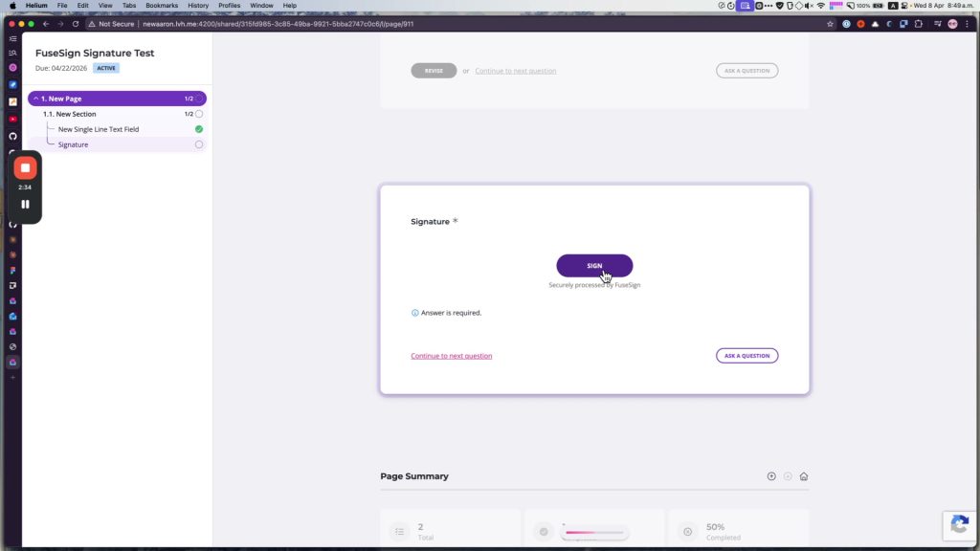Bookmark this page with star icon

(830, 24)
